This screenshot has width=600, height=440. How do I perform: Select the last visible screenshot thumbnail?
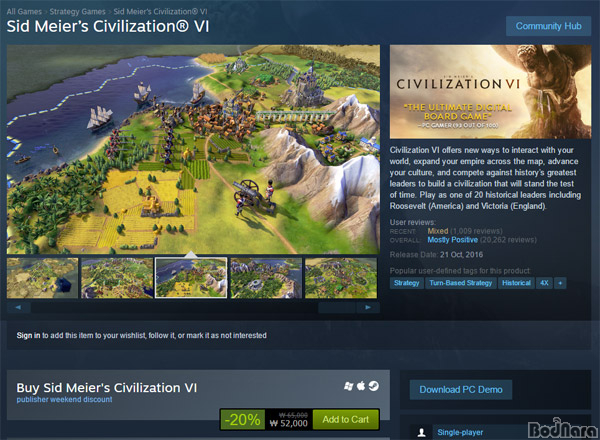[341, 278]
